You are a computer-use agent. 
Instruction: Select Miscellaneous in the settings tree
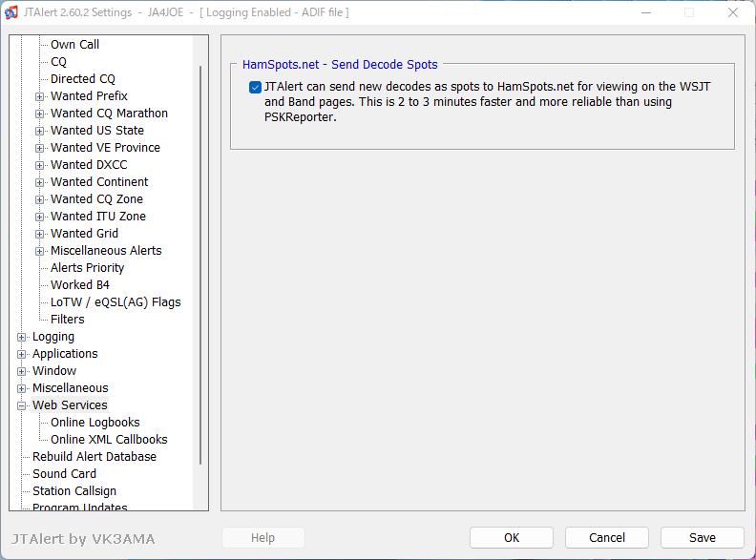[x=71, y=388]
